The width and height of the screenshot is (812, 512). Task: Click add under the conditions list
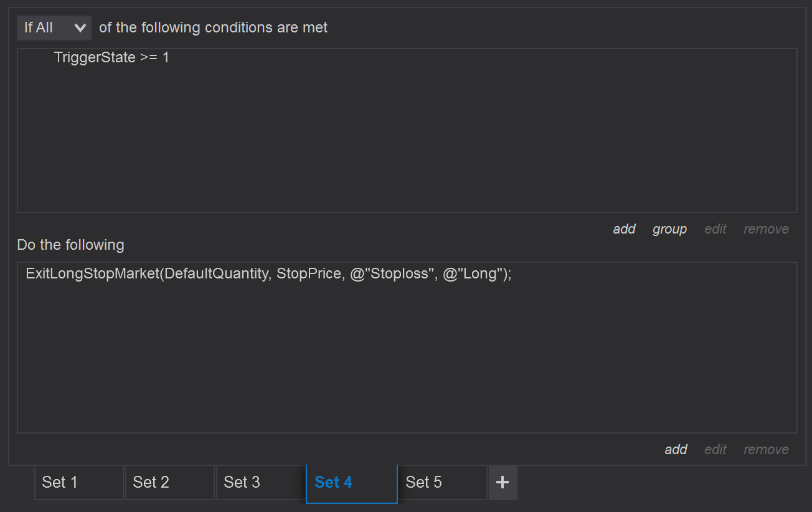click(624, 229)
